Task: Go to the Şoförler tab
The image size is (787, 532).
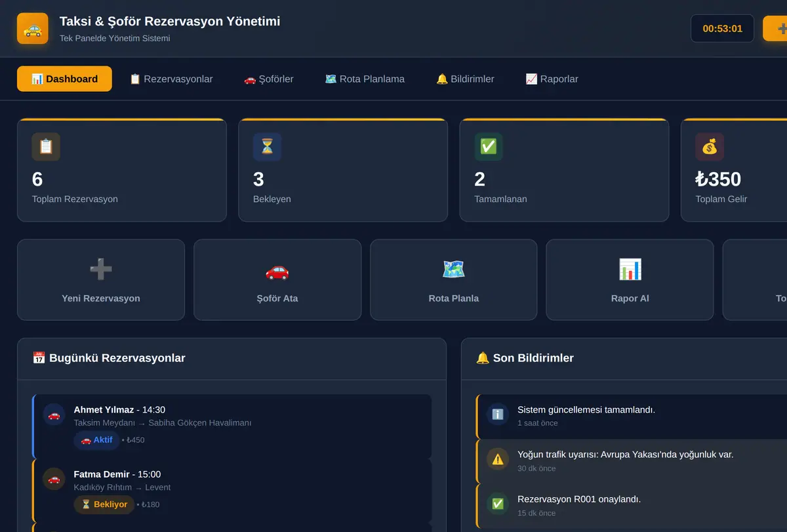Action: tap(269, 79)
